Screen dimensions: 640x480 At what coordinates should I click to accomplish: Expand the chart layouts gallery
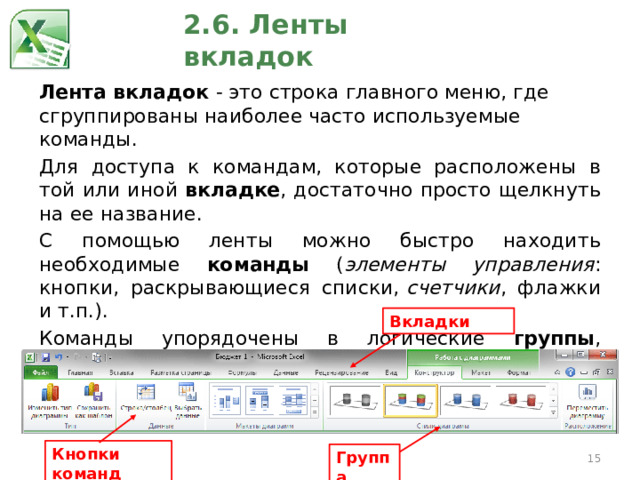point(315,413)
